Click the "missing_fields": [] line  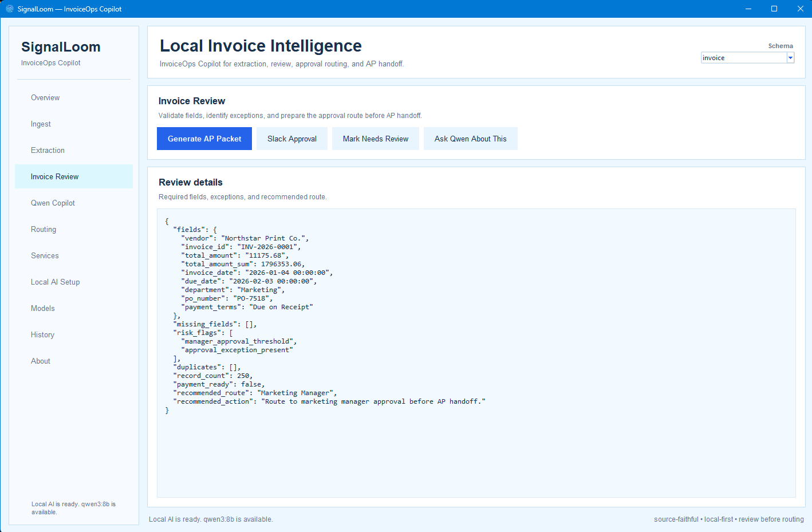(215, 324)
